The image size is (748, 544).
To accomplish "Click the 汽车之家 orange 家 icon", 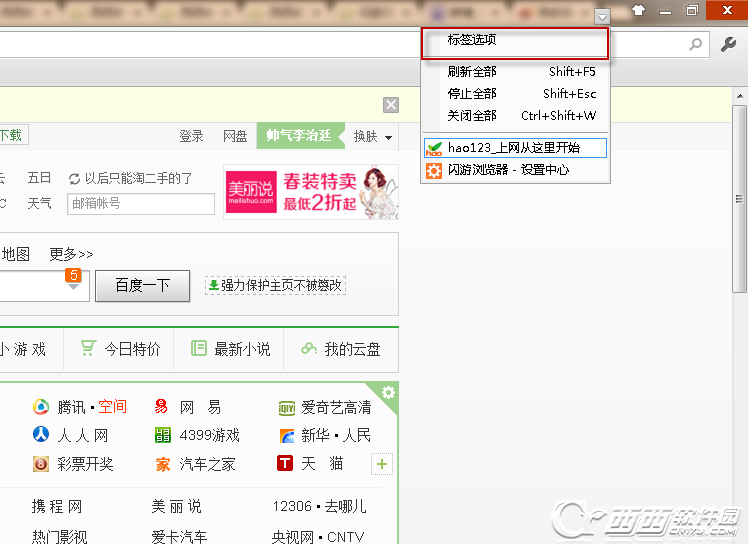I will pyautogui.click(x=163, y=464).
